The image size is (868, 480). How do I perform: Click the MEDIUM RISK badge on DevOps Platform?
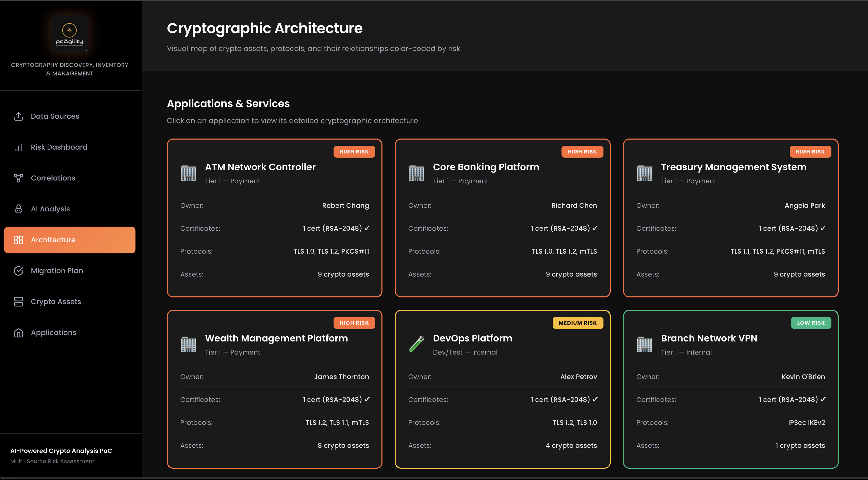pyautogui.click(x=577, y=323)
